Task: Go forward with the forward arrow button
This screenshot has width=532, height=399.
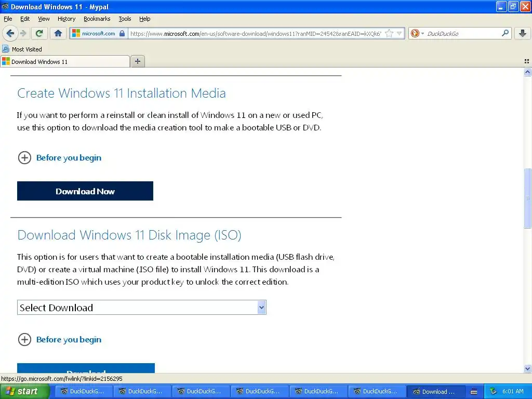Action: tap(23, 33)
